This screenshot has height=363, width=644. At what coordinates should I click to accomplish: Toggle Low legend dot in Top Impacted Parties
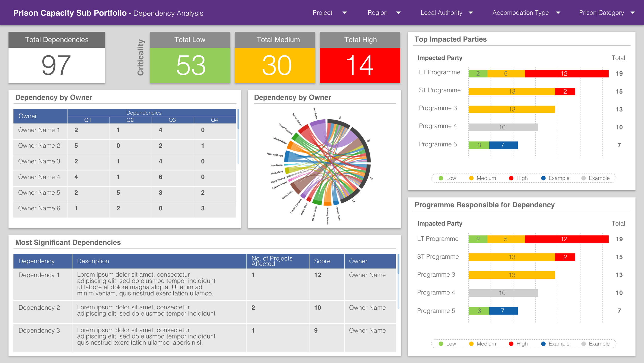pyautogui.click(x=441, y=178)
